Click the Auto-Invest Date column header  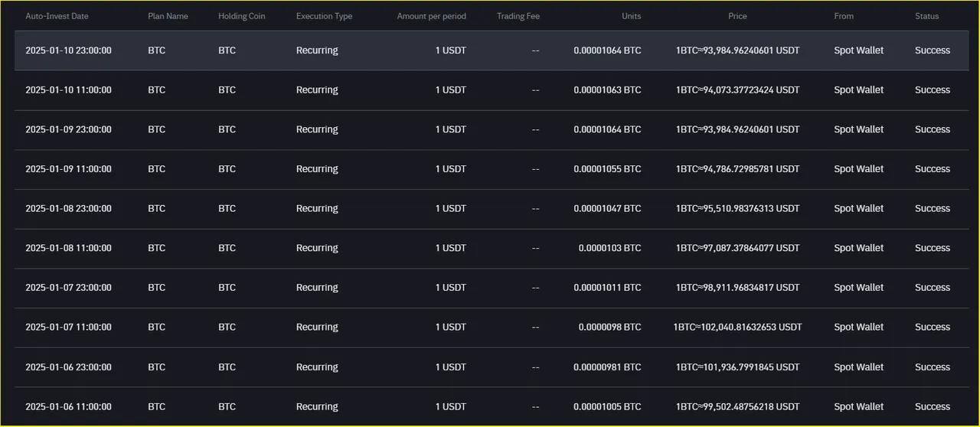57,16
